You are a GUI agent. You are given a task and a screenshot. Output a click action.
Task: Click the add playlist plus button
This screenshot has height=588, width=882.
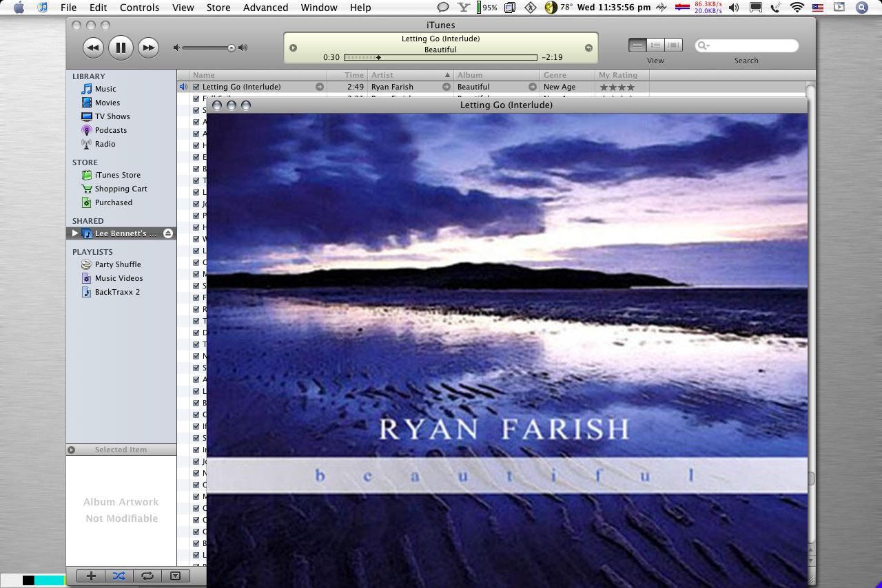click(x=91, y=576)
